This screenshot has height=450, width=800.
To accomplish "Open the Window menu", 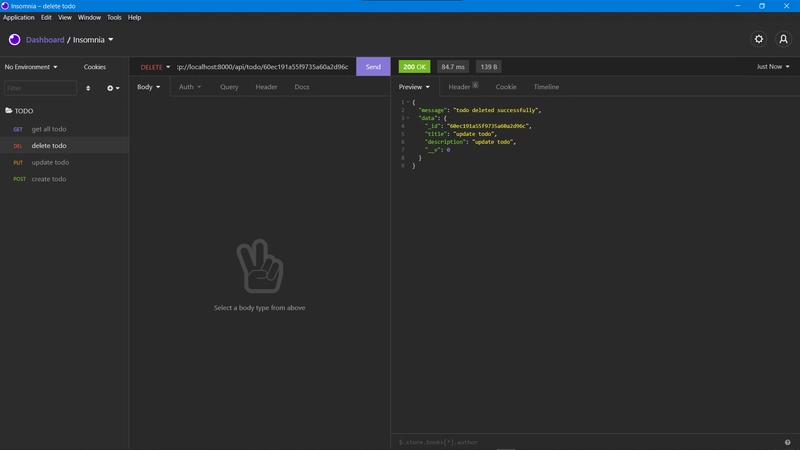I will 89,17.
